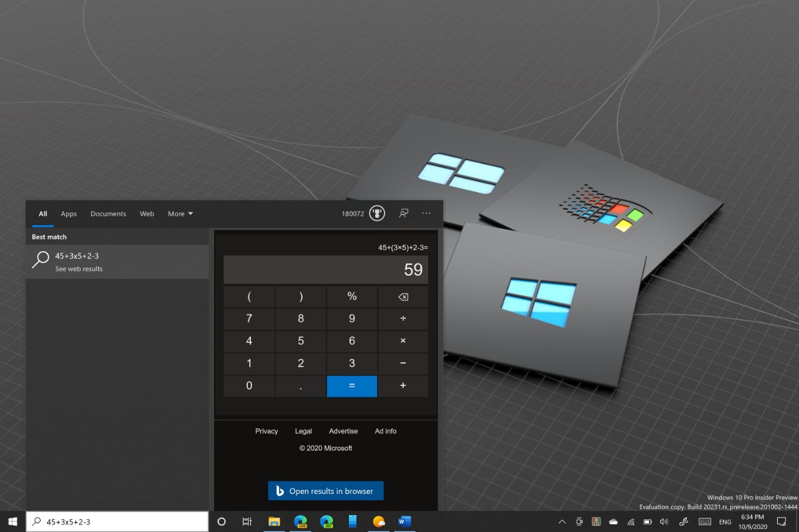This screenshot has width=799, height=532.
Task: Open the Advertise link
Action: [343, 431]
